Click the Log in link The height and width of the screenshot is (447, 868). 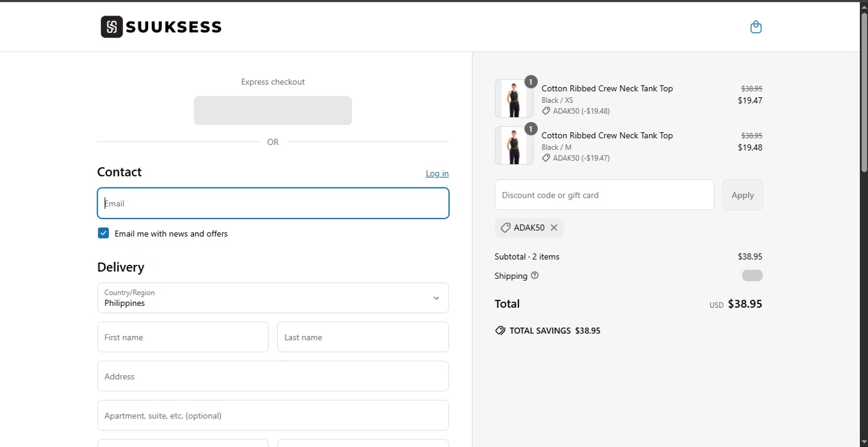pyautogui.click(x=437, y=173)
